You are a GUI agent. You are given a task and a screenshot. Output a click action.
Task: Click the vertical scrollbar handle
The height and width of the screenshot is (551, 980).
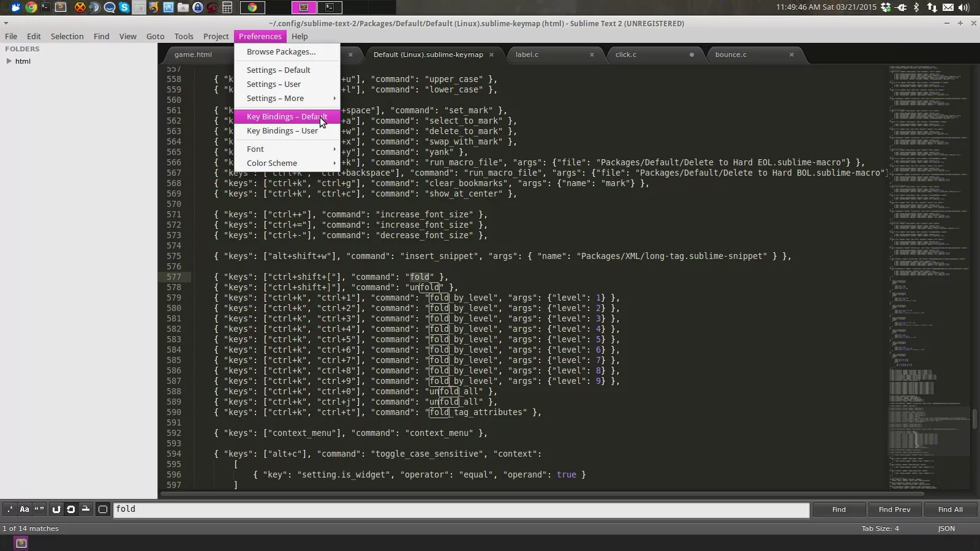click(x=974, y=419)
